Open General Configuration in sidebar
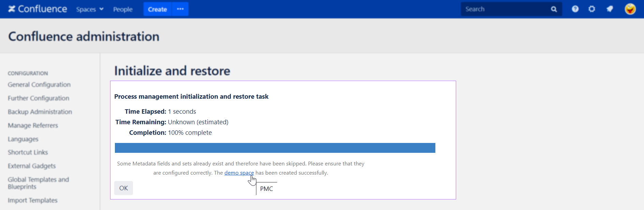The image size is (644, 210). click(39, 84)
